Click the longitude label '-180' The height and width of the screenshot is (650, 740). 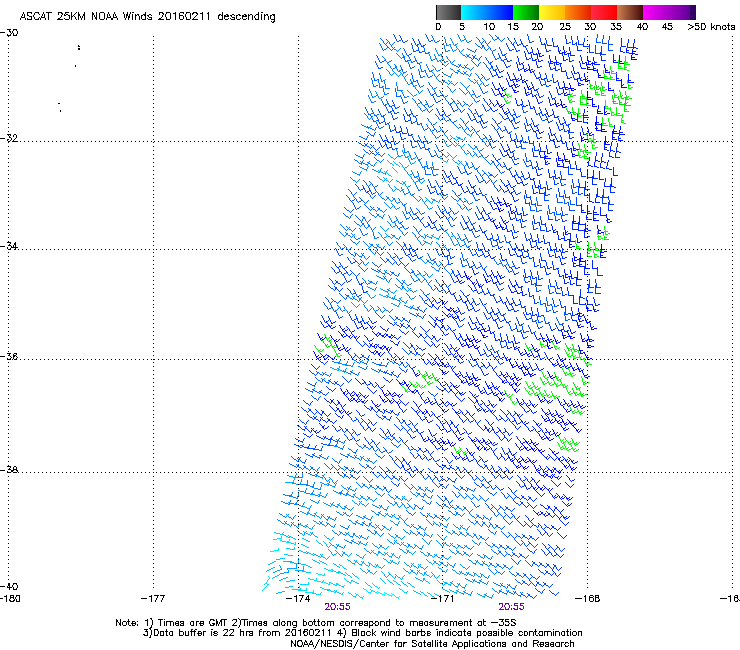click(10, 599)
